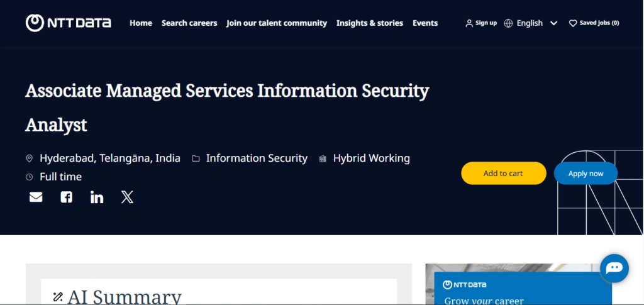Viewport: 644px width, 305px height.
Task: Click 'Hyderabad, Telangāna, India' location text
Action: [x=110, y=158]
